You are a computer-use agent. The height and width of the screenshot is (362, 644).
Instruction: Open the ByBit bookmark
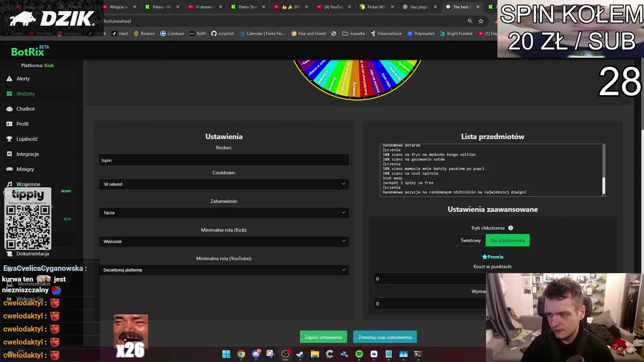click(x=198, y=34)
